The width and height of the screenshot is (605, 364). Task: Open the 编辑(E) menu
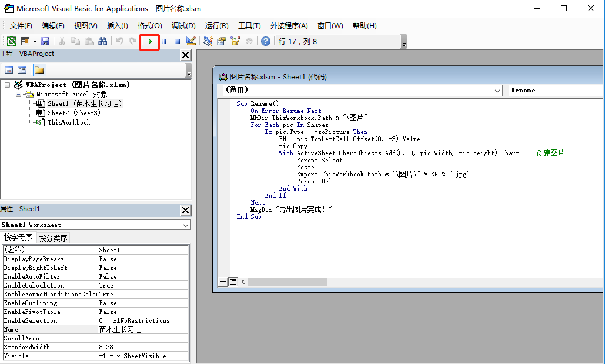[x=53, y=26]
